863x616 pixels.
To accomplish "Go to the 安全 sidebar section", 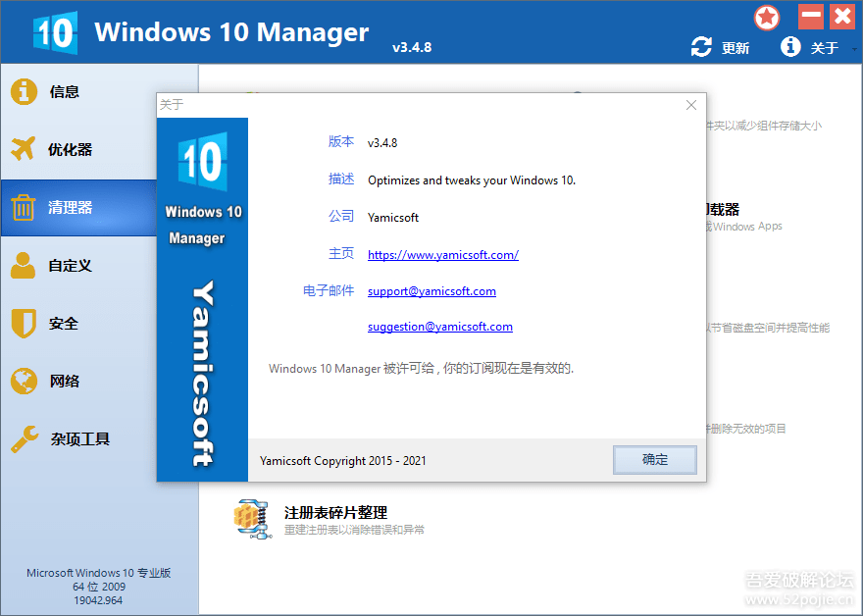I will (64, 323).
